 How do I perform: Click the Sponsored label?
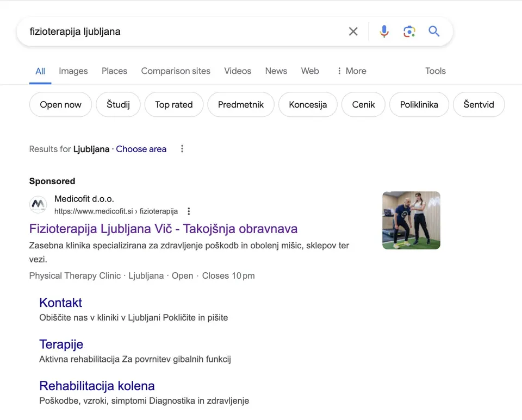click(x=52, y=181)
